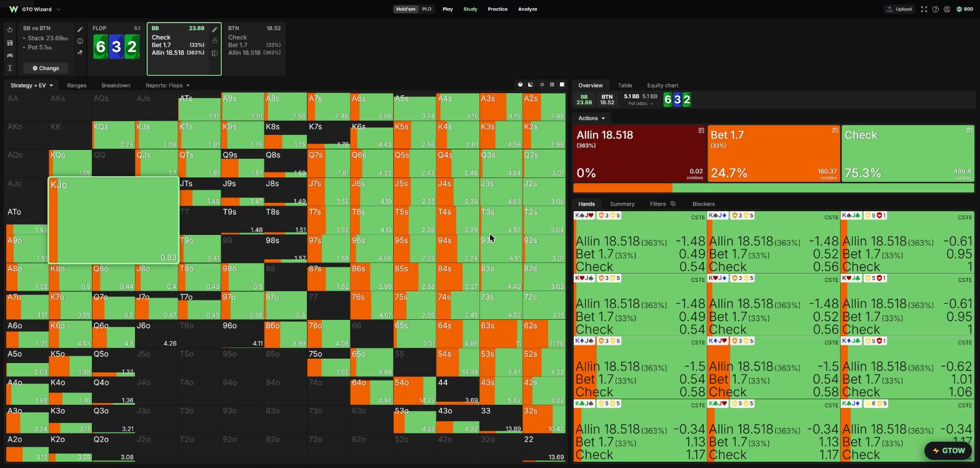
Task: Open the Study tab
Action: 470,9
